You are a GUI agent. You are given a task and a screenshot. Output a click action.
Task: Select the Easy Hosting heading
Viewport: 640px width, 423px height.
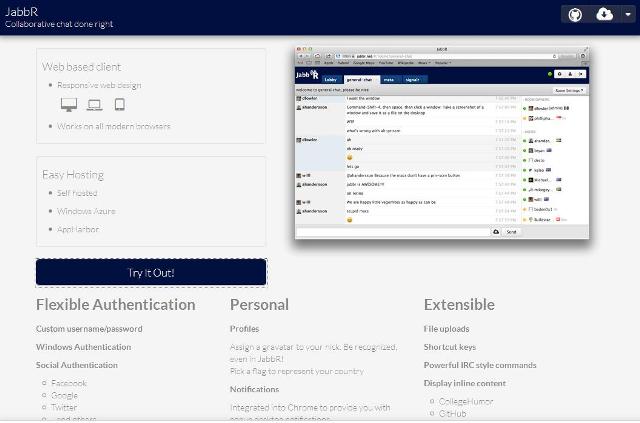pyautogui.click(x=73, y=175)
